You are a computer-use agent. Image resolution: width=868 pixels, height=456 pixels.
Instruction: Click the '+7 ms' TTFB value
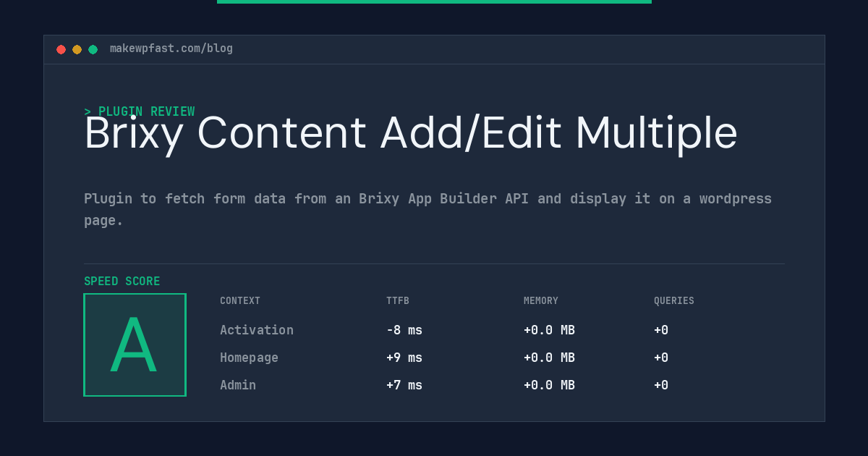point(404,385)
